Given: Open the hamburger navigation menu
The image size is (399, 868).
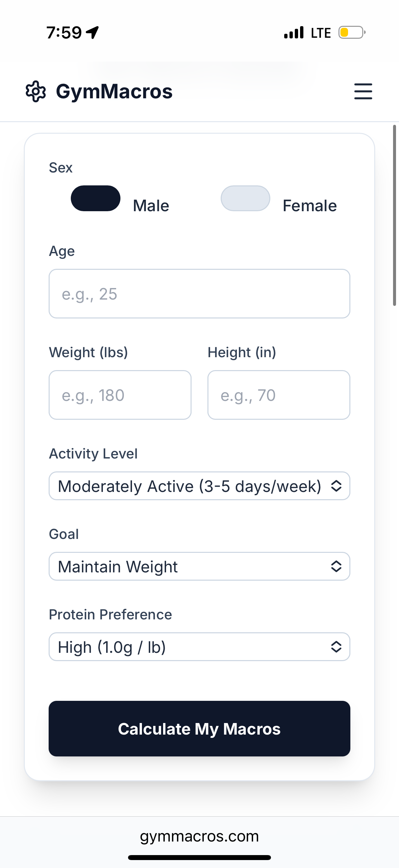Looking at the screenshot, I should tap(363, 91).
